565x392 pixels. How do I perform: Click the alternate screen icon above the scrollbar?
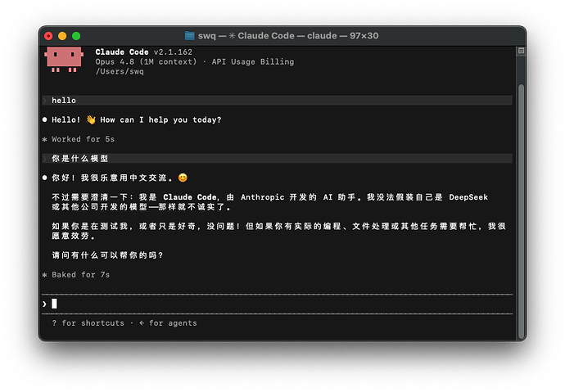point(521,51)
